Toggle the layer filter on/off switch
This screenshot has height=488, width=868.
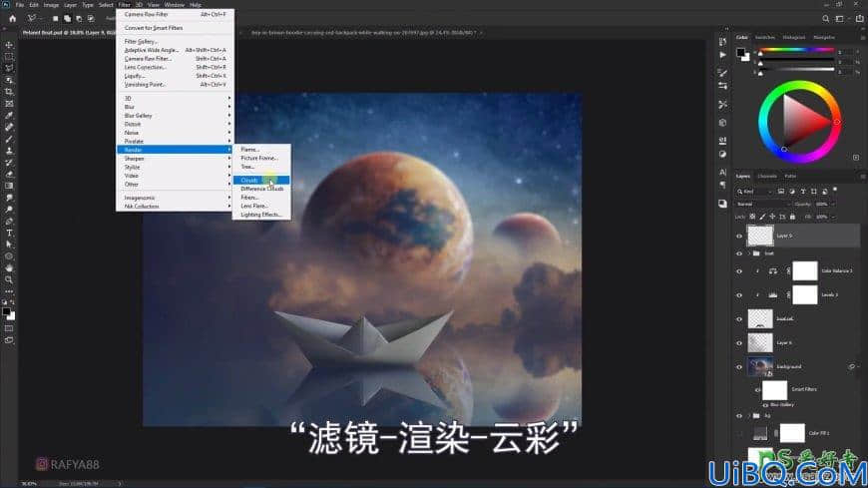pos(835,190)
